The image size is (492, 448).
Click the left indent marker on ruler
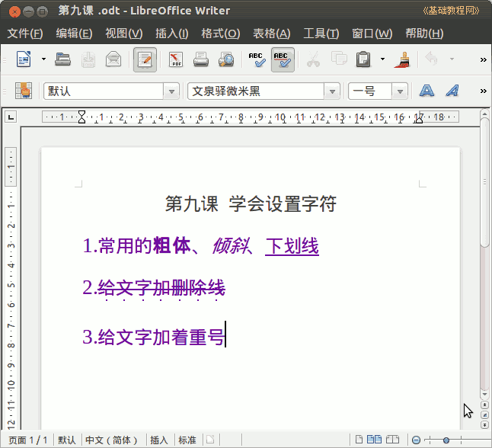81,117
